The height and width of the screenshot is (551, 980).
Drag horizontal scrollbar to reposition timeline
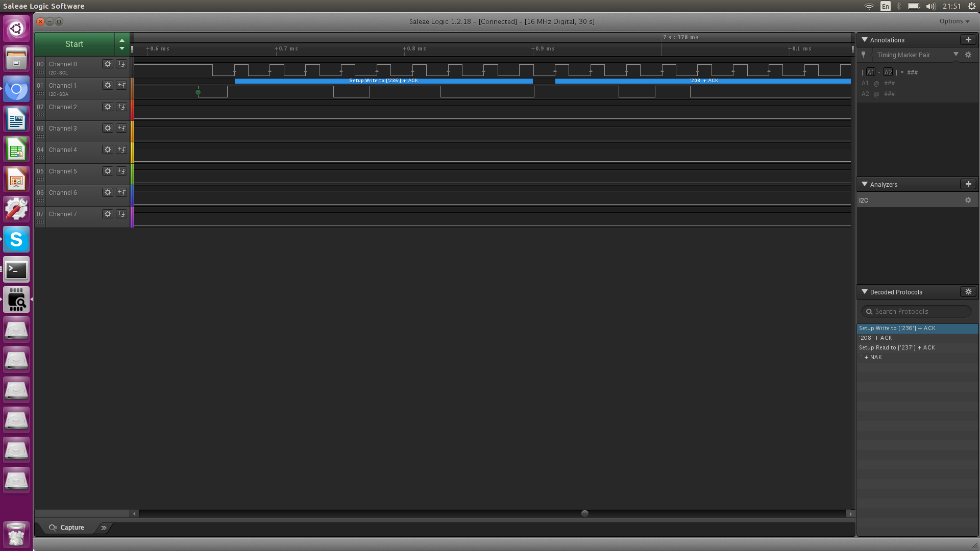tap(584, 513)
